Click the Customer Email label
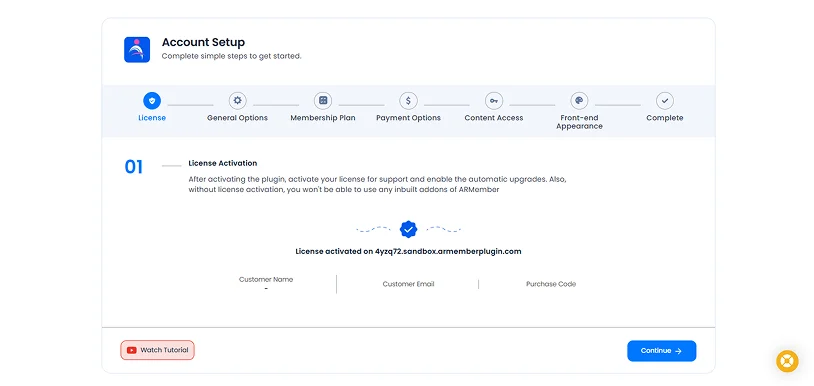The height and width of the screenshot is (386, 814). [x=409, y=284]
